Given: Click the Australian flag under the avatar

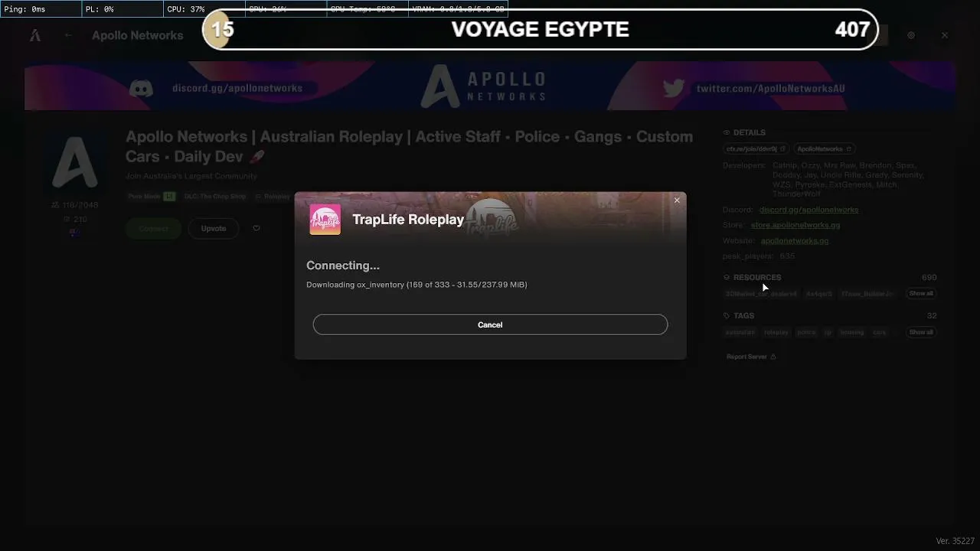Looking at the screenshot, I should click(74, 233).
